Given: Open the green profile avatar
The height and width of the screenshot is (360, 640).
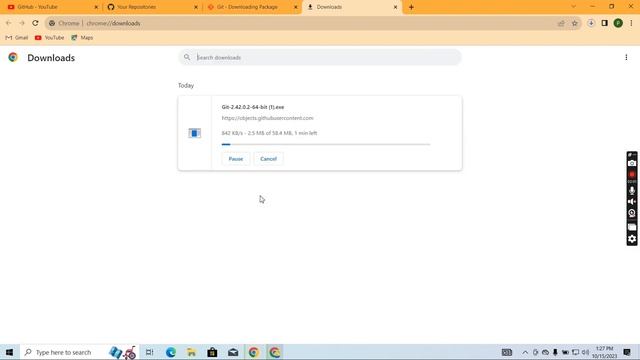Looking at the screenshot, I should click(x=618, y=23).
